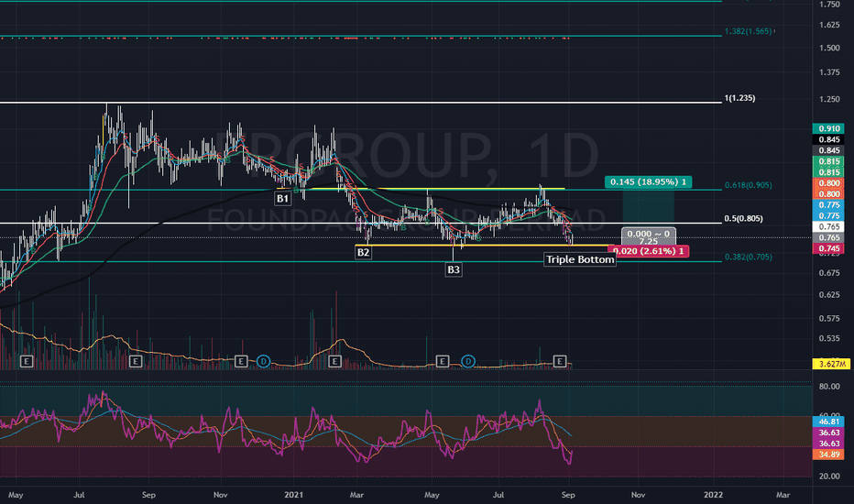Click the 2021 label on time axis
Image resolution: width=854 pixels, height=504 pixels.
pos(293,495)
